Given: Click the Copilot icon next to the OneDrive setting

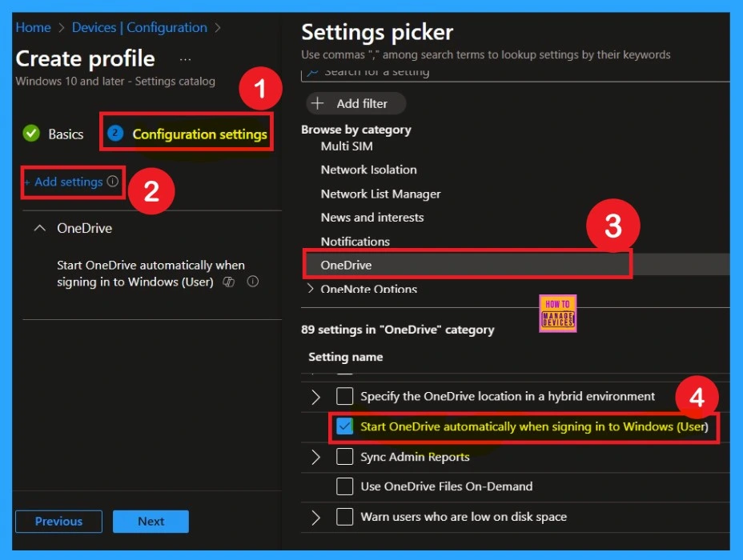Looking at the screenshot, I should pos(229,282).
